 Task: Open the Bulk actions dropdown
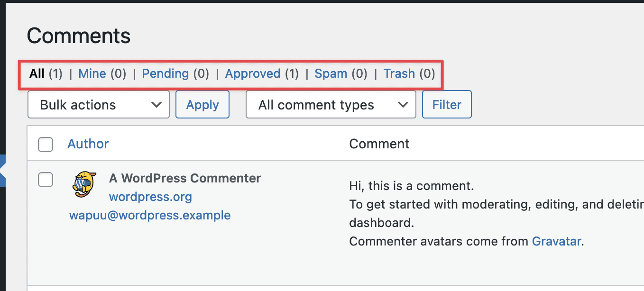99,105
